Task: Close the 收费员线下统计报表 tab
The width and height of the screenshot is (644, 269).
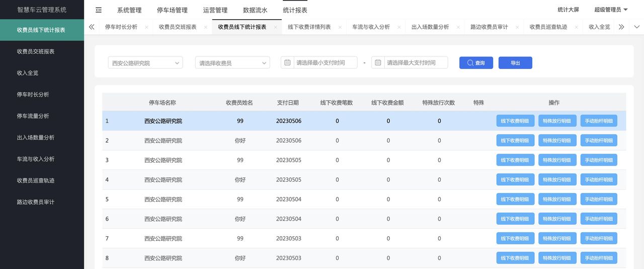Action: point(275,27)
